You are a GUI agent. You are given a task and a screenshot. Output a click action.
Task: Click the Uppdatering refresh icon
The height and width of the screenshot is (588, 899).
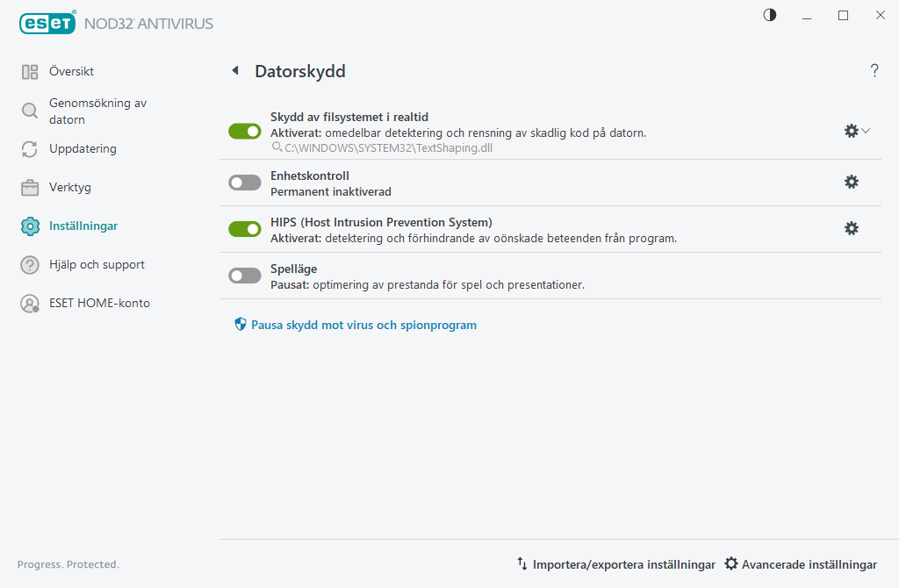click(x=30, y=149)
